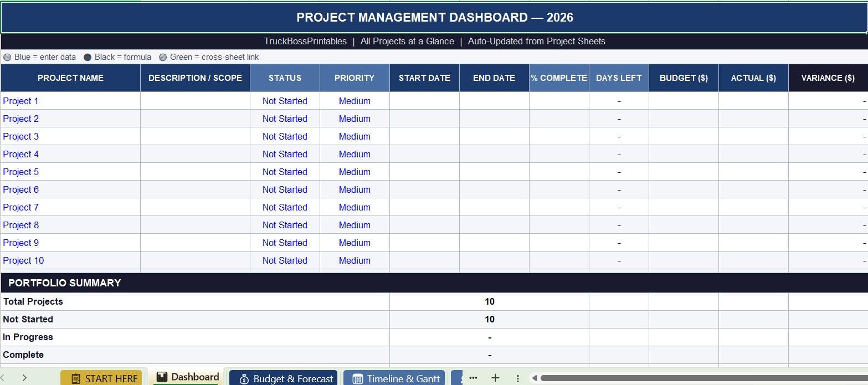Open Project 9 priority dropdown cell
Viewport: 868px width, 385px height.
pos(355,243)
